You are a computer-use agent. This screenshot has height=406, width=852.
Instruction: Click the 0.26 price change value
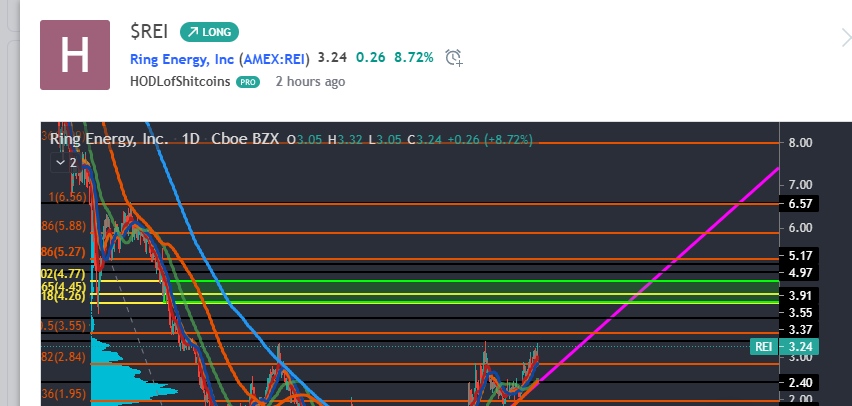click(x=371, y=58)
